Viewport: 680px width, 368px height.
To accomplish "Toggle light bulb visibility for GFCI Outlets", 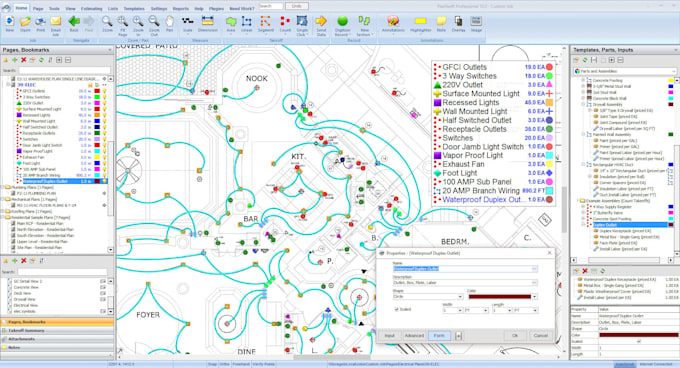I will click(104, 91).
